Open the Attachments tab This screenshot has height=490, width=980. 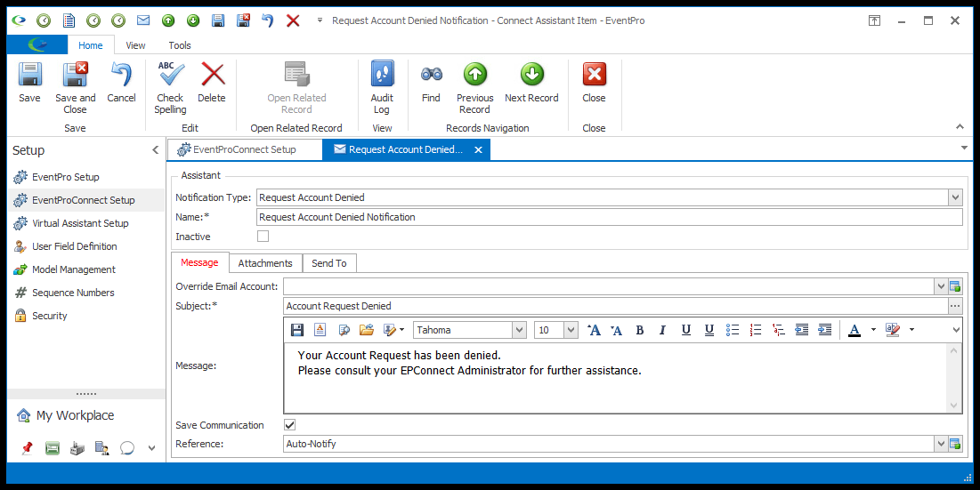point(265,263)
